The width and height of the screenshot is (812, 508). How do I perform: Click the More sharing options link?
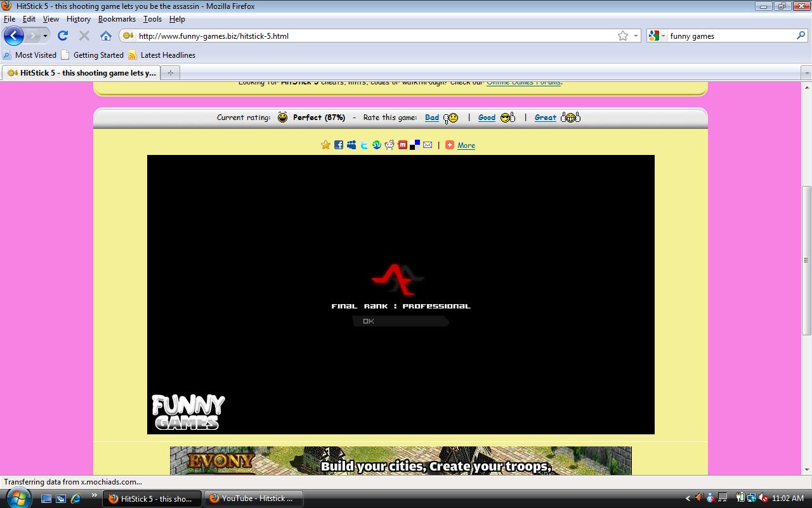point(466,145)
